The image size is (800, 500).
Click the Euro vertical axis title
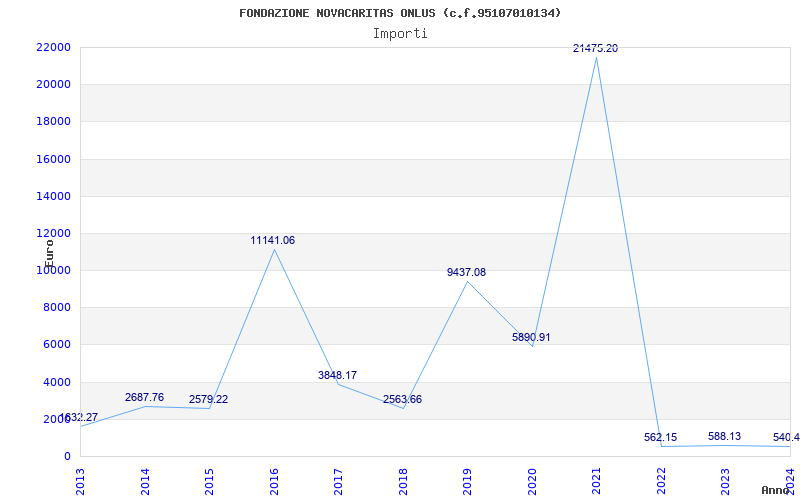coord(49,253)
